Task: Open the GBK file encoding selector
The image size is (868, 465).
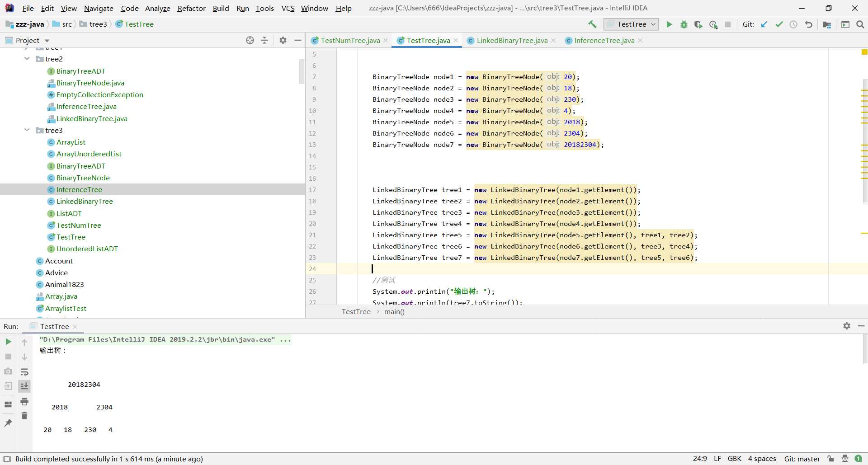Action: click(x=735, y=459)
